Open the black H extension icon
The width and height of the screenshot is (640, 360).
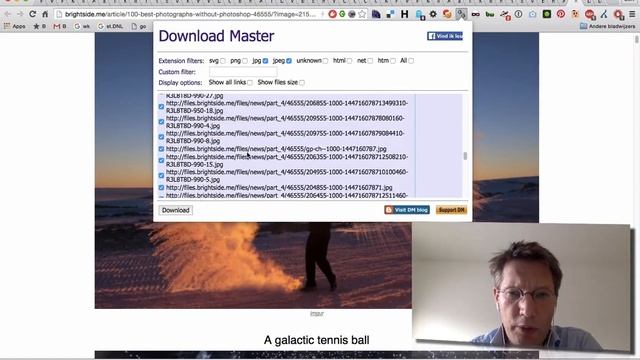(404, 14)
